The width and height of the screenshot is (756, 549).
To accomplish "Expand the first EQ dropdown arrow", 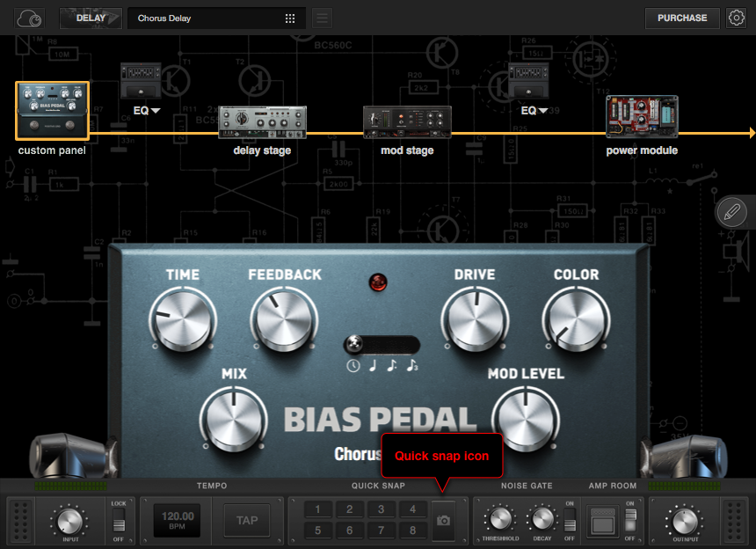I will pyautogui.click(x=156, y=111).
